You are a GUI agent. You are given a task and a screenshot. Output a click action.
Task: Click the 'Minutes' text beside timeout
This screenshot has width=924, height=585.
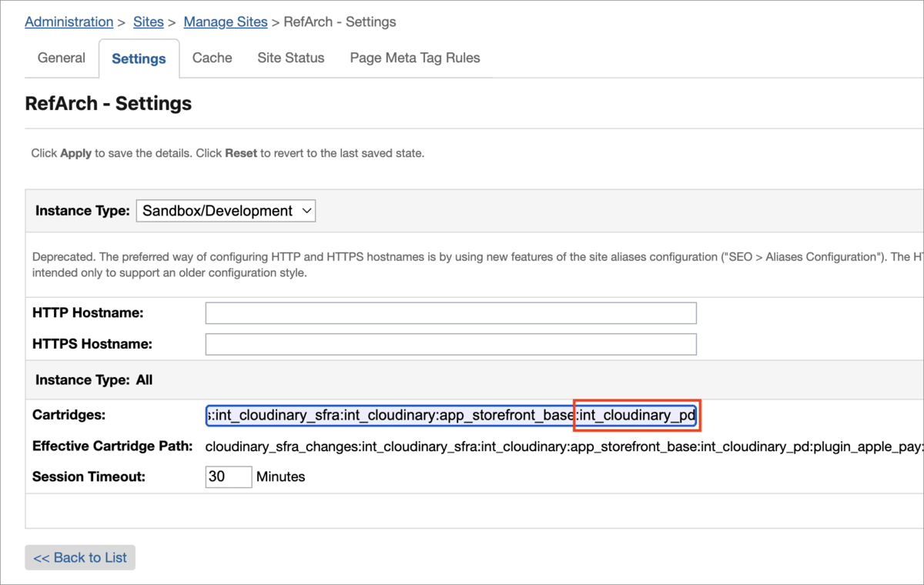(281, 476)
